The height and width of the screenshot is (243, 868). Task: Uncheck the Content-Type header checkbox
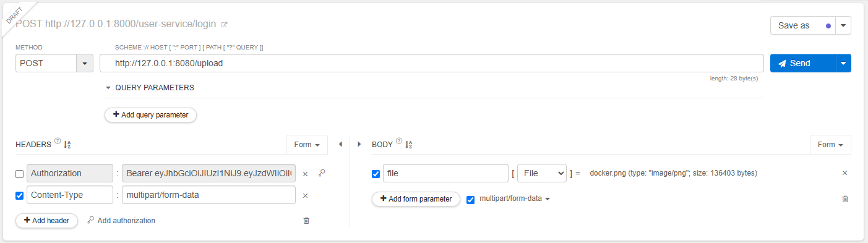point(20,195)
